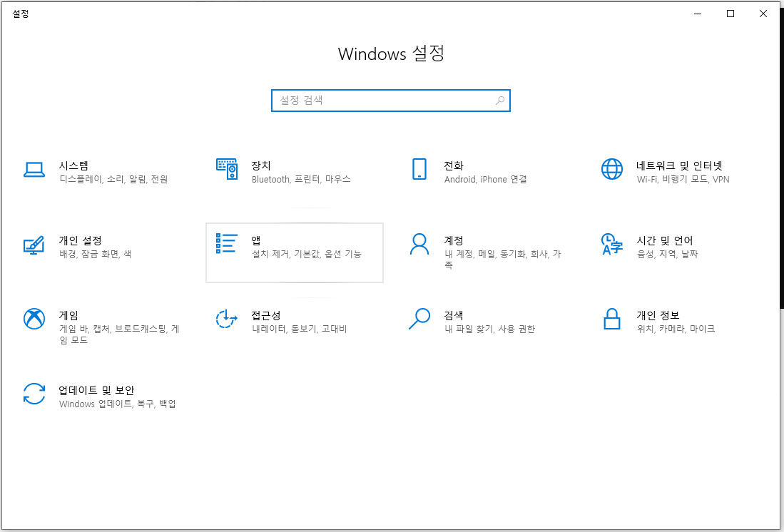Click the Devices keyboard-and-speaker icon

coord(227,169)
